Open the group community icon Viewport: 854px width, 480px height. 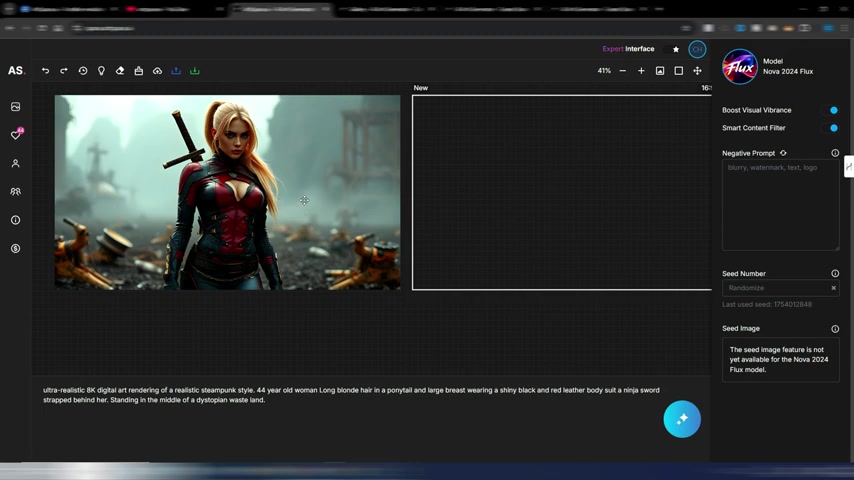[x=15, y=192]
